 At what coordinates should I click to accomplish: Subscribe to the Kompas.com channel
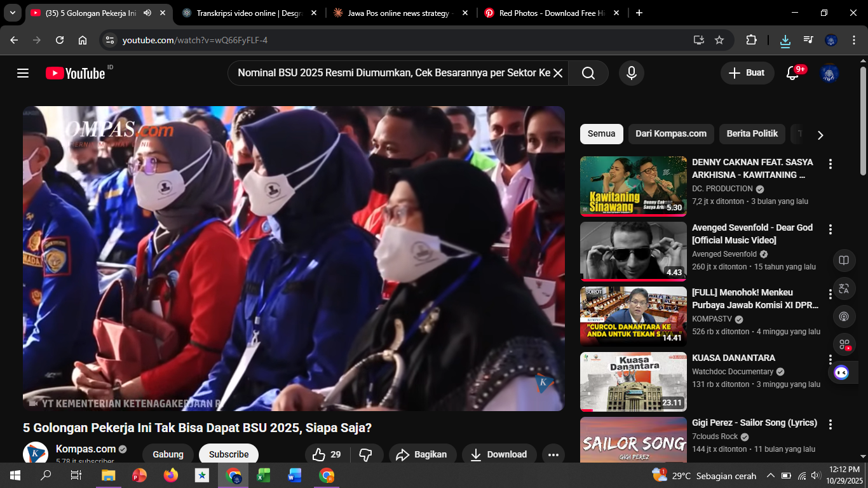point(229,454)
